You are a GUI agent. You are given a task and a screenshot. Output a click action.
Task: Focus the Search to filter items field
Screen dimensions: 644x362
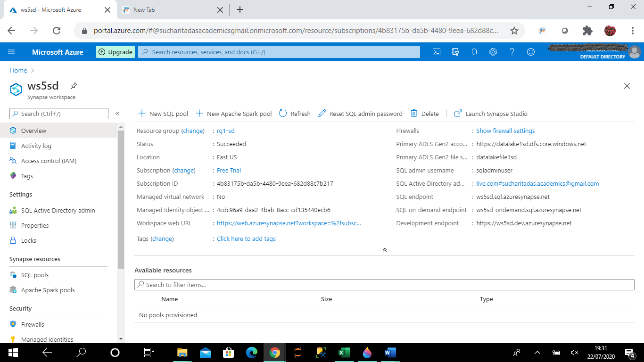click(384, 285)
